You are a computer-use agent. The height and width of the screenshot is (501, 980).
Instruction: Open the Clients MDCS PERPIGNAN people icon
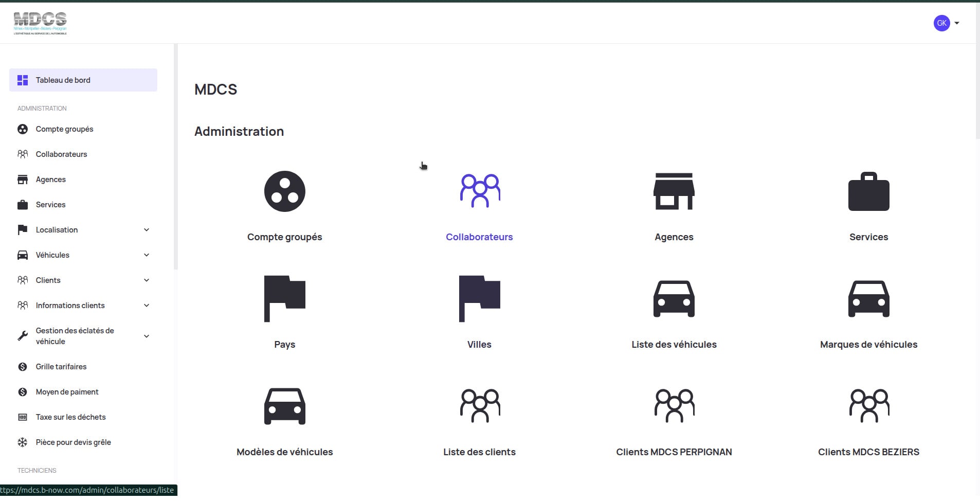tap(674, 406)
